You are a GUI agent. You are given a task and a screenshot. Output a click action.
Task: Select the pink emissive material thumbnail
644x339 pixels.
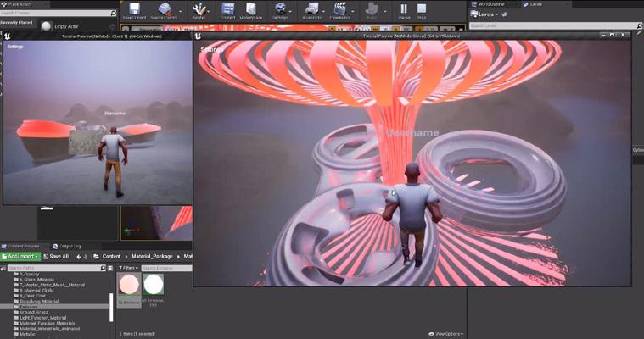point(129,286)
